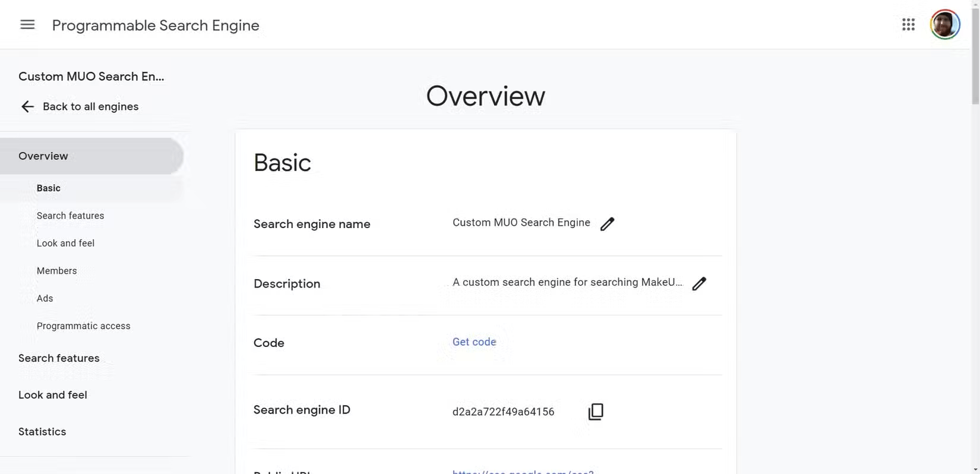Viewport: 980px width, 474px height.
Task: Click the Get code link
Action: click(474, 342)
